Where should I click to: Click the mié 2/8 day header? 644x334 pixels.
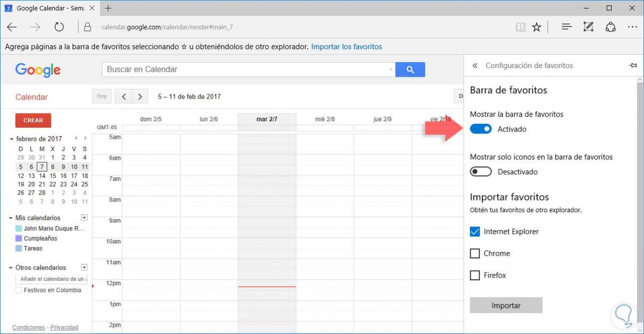tap(325, 119)
